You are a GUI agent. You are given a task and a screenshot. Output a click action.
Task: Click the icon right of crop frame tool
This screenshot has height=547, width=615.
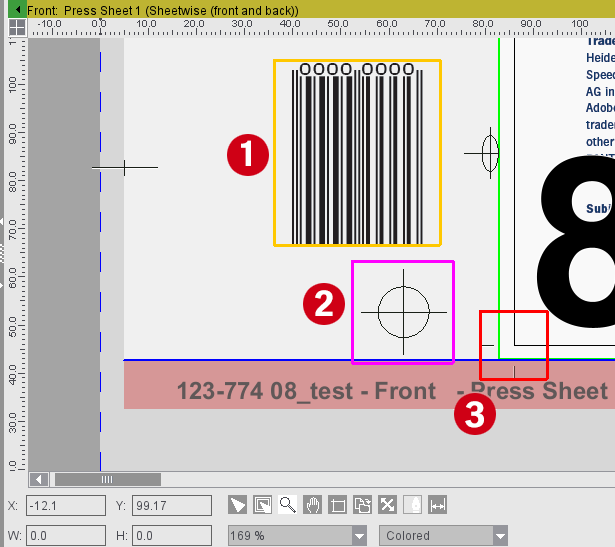362,506
